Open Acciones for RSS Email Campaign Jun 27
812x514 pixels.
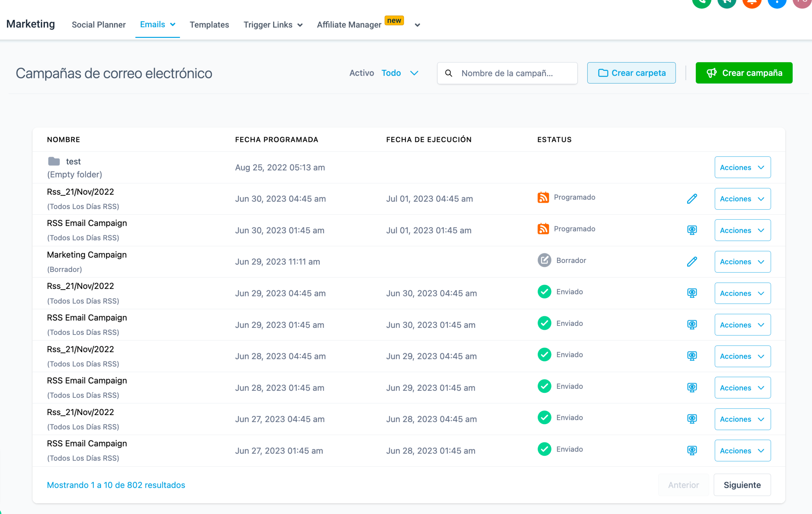742,451
